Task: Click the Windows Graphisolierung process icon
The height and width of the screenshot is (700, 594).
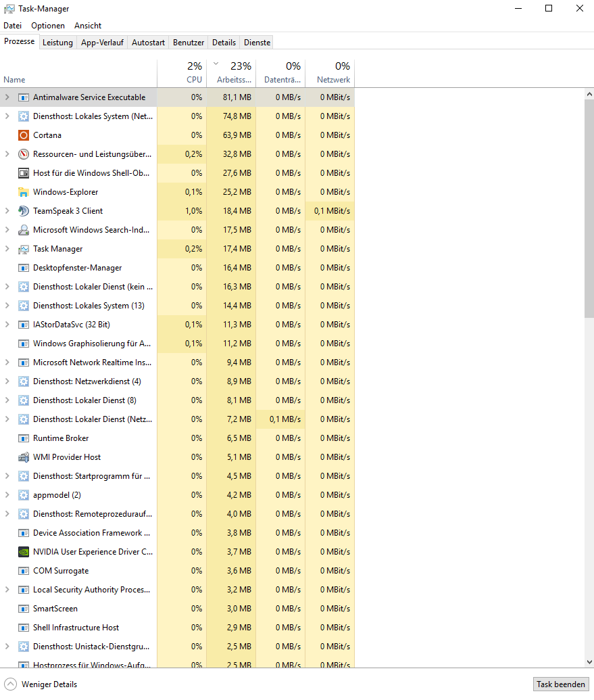Action: tap(24, 344)
